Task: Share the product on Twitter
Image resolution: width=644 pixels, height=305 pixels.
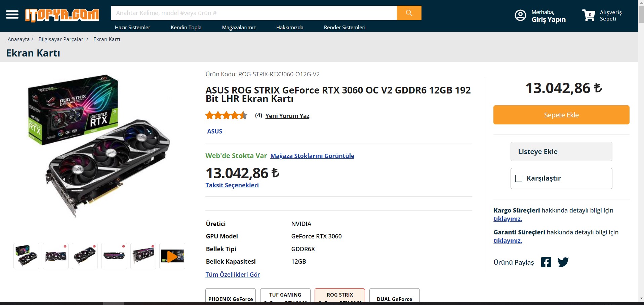Action: (563, 262)
